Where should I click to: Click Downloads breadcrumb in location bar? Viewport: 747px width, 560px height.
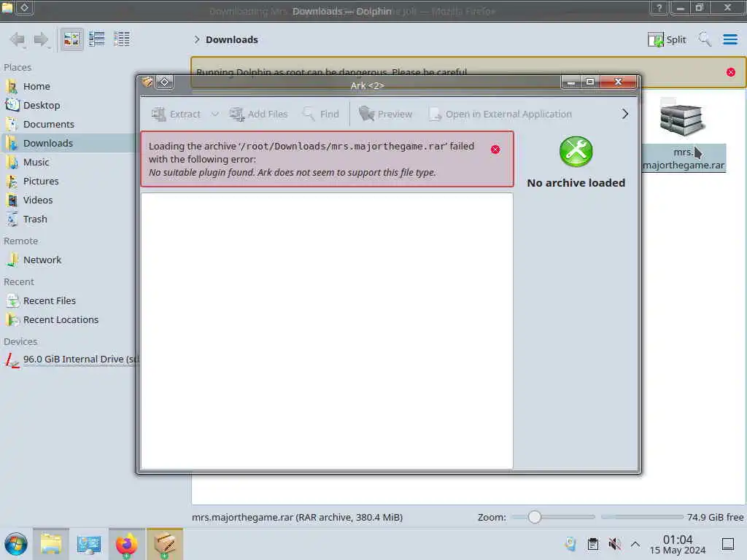tap(231, 39)
